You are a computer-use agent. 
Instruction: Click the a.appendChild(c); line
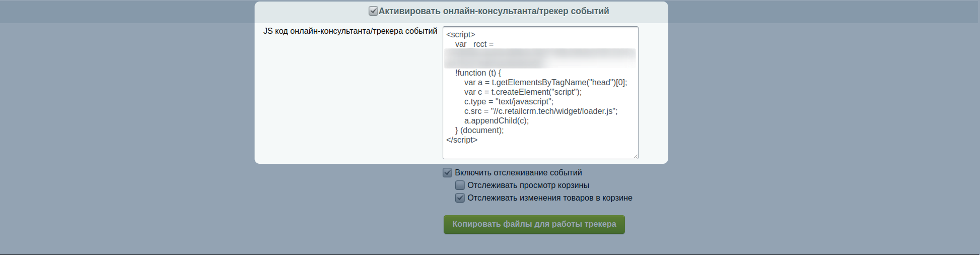(497, 121)
